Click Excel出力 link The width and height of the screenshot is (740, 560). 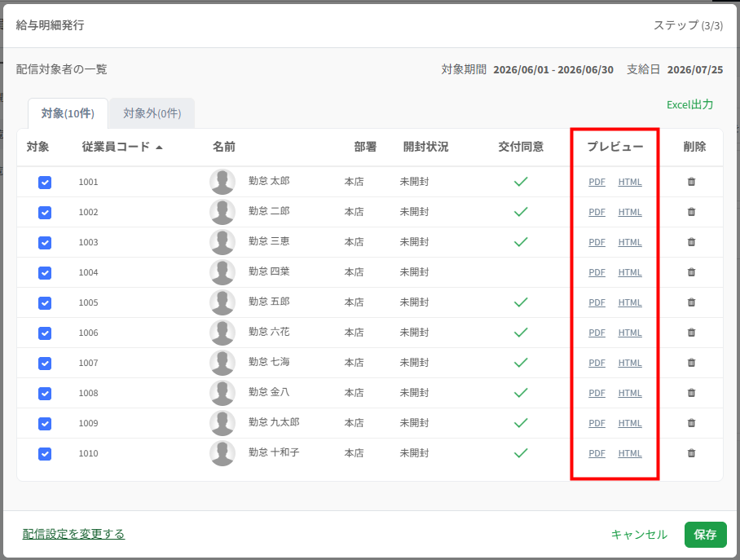pyautogui.click(x=689, y=105)
